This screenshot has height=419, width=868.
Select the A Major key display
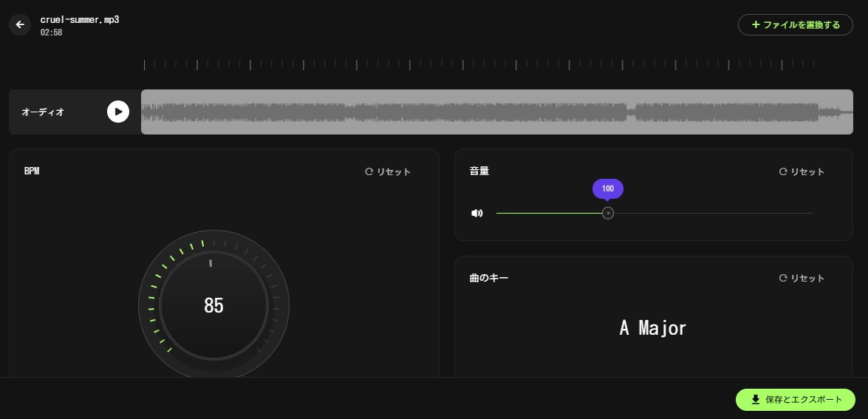pos(653,327)
